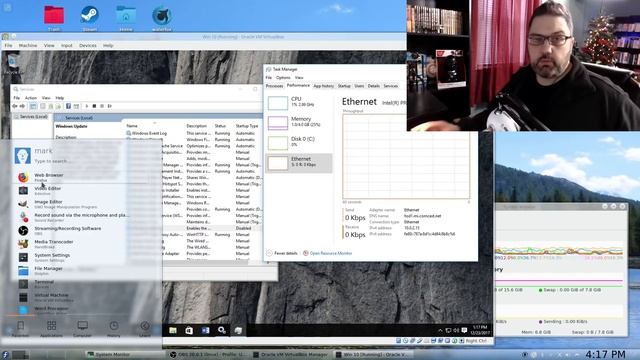Open Task Manager Options menu
640x360 pixels.
click(x=283, y=78)
